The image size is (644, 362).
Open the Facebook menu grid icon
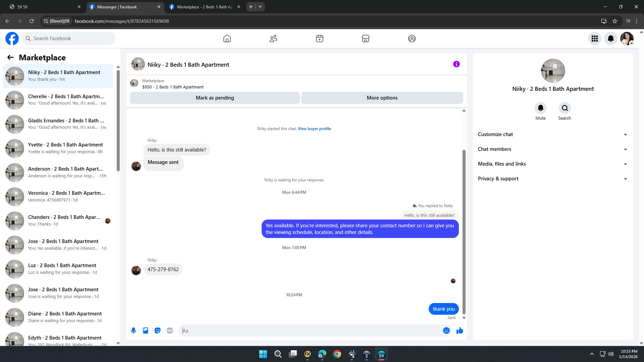[594, 39]
